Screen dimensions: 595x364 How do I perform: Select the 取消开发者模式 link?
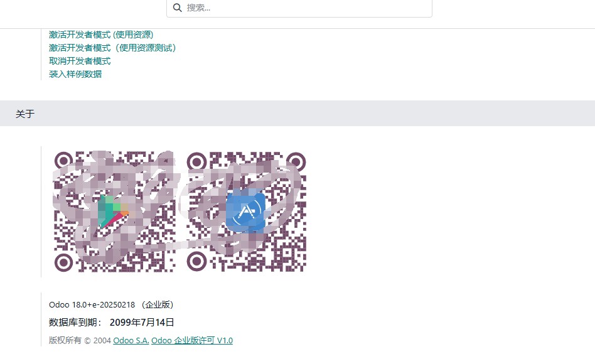(x=80, y=61)
